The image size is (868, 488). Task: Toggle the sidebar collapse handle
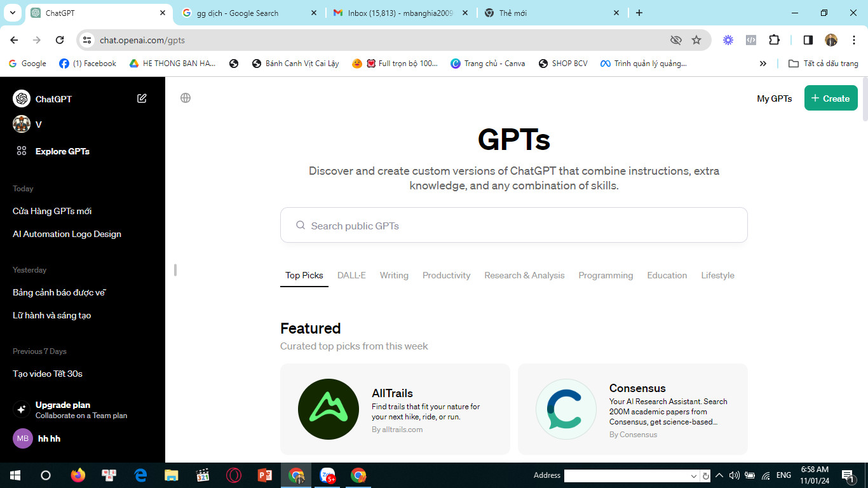point(175,270)
